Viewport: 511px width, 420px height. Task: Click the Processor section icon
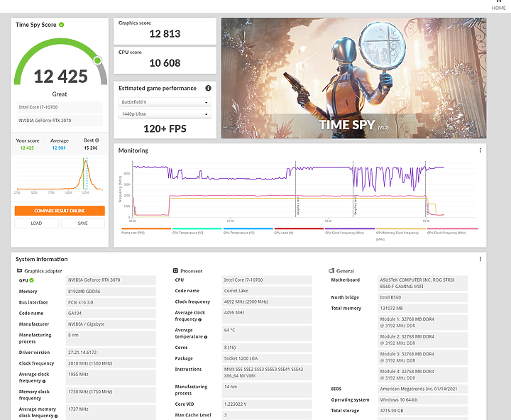pyautogui.click(x=175, y=271)
